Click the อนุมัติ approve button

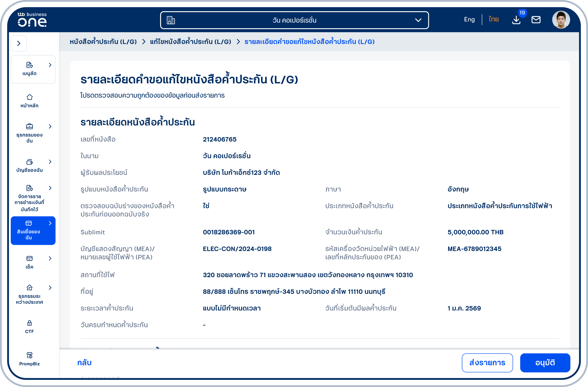click(545, 363)
